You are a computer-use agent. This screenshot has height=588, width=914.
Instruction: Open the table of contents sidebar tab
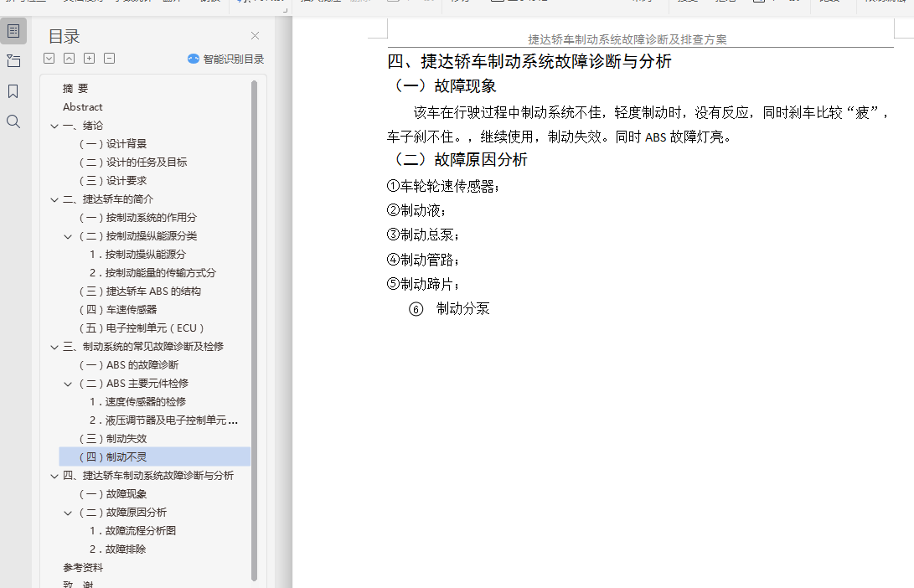tap(13, 32)
